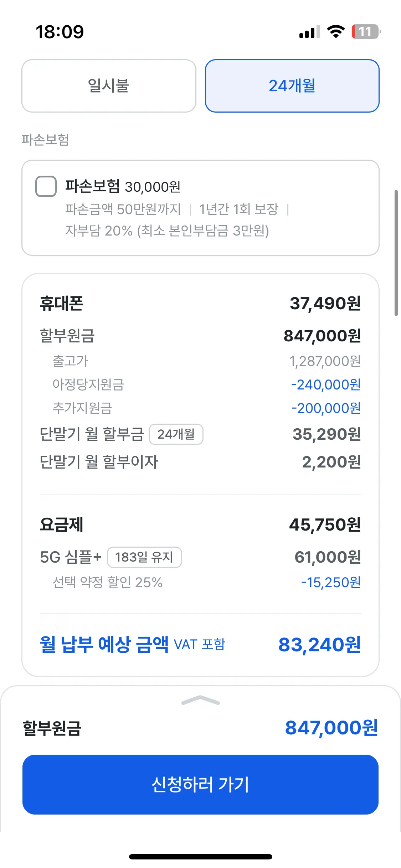Tap the 183일 유지 badge
The image size is (401, 868).
click(x=144, y=557)
